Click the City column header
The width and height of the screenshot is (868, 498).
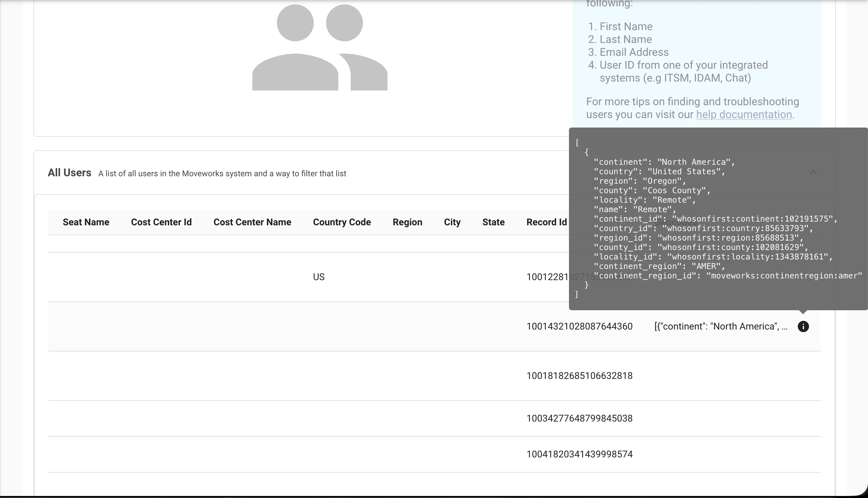[x=452, y=222]
